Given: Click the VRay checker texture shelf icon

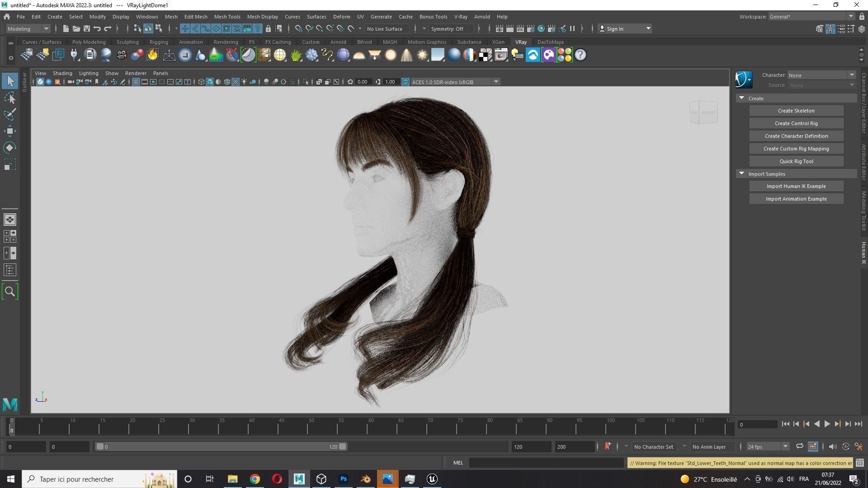Looking at the screenshot, I should [486, 55].
